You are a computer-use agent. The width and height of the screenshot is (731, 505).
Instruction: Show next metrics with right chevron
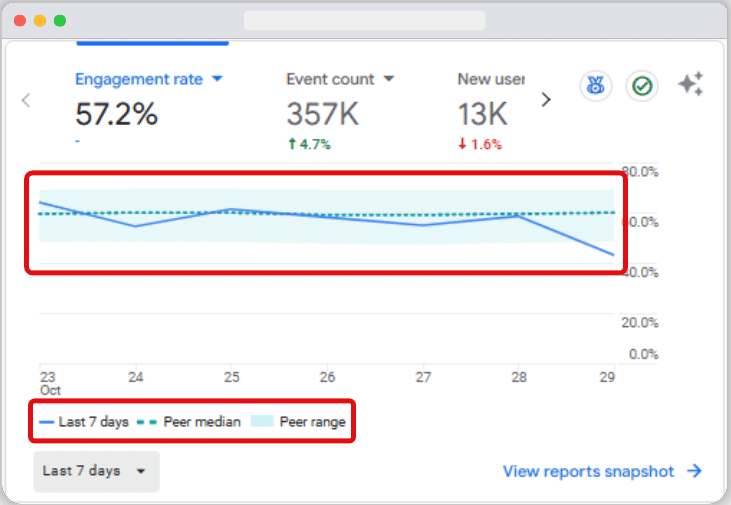546,99
